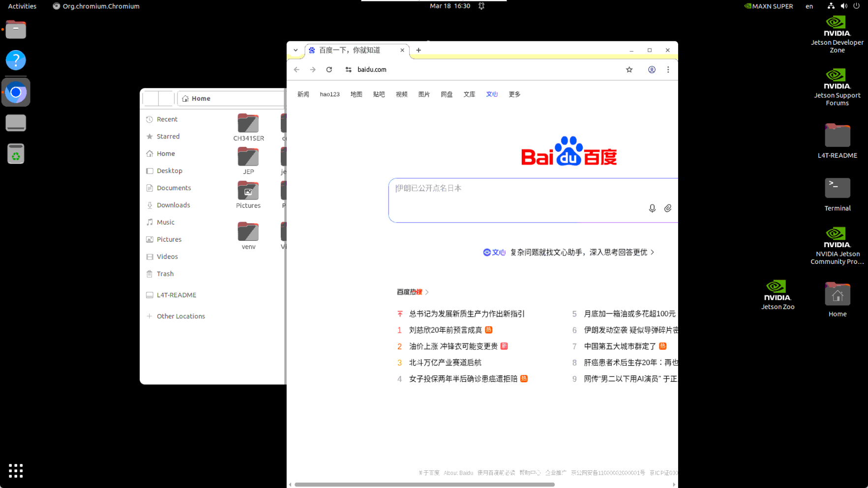The image size is (868, 488).
Task: Select Downloads in Files sidebar
Action: [173, 205]
